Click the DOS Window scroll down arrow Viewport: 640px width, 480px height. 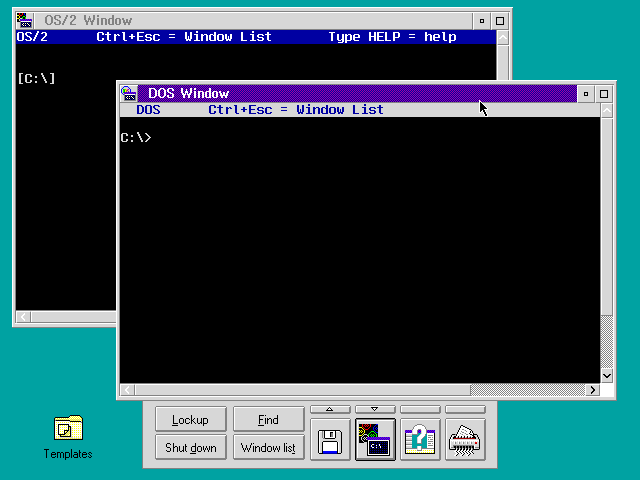click(607, 376)
